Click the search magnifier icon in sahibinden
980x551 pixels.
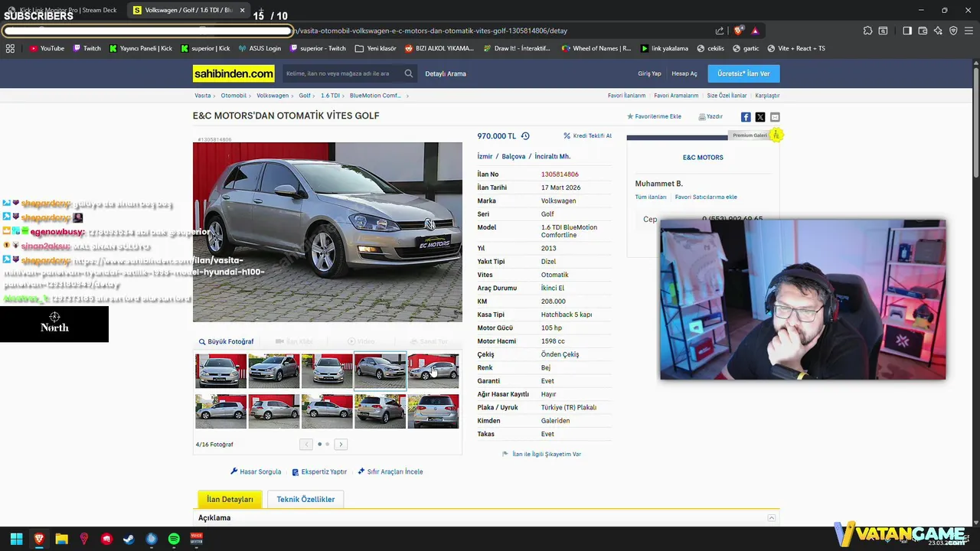(409, 73)
